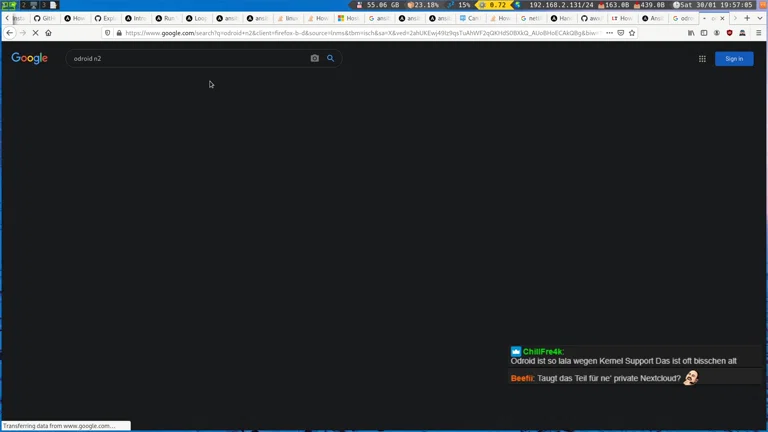This screenshot has width=768, height=432.
Task: Switch to the GitH tab
Action: (x=45, y=18)
